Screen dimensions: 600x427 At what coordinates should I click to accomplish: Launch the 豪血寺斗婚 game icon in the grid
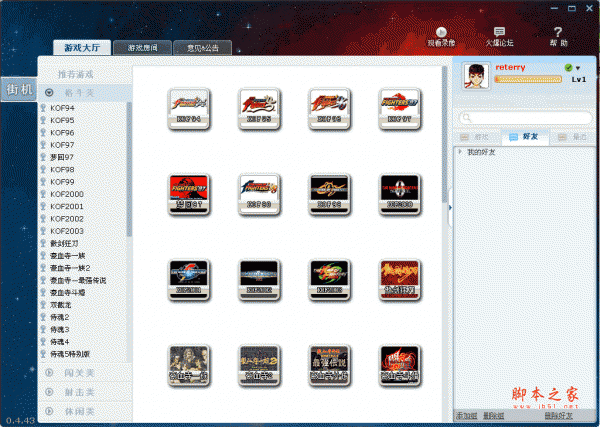(x=399, y=365)
